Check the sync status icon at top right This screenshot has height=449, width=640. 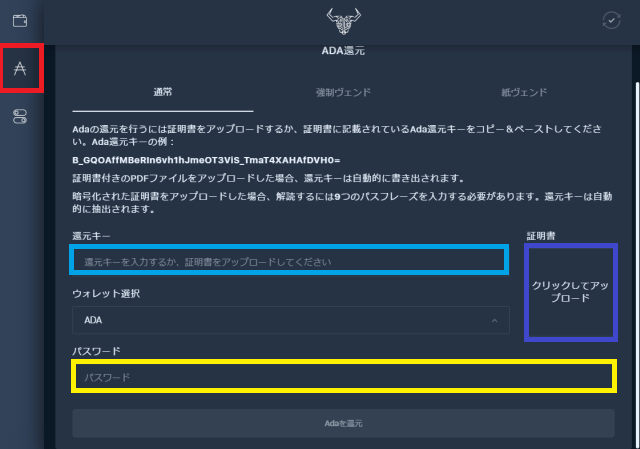pos(612,20)
